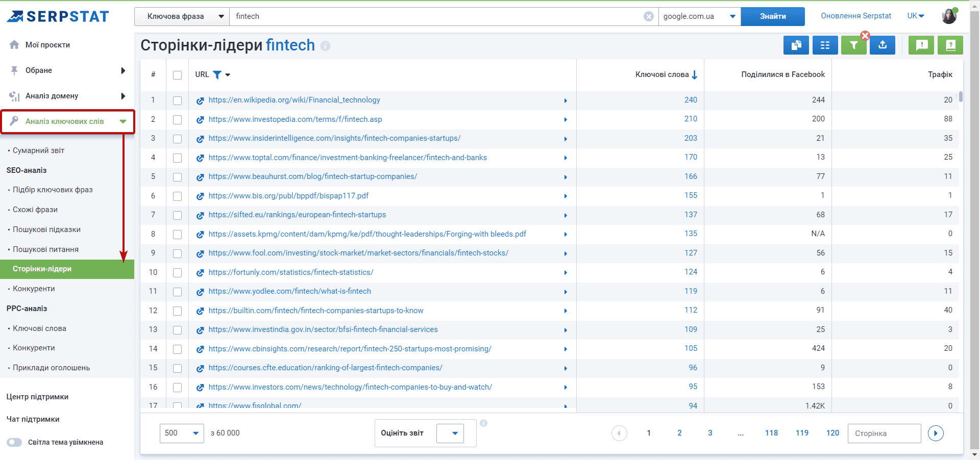
Task: Check the investindia row checkbox
Action: [x=177, y=330]
